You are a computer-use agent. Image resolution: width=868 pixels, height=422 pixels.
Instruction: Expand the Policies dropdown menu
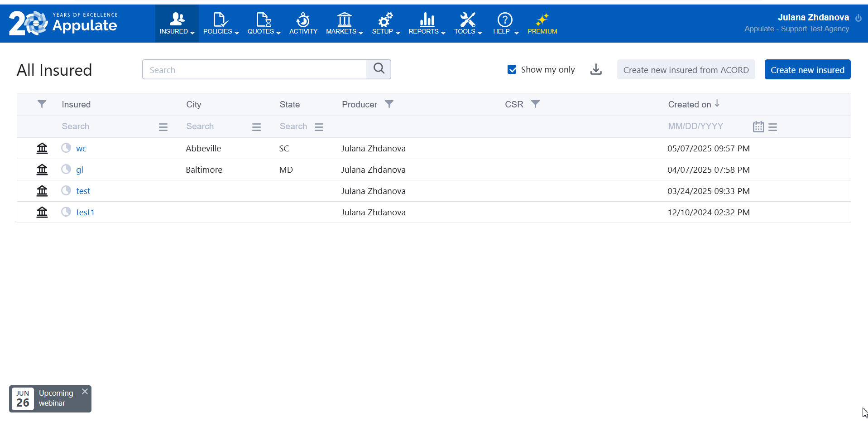[221, 24]
